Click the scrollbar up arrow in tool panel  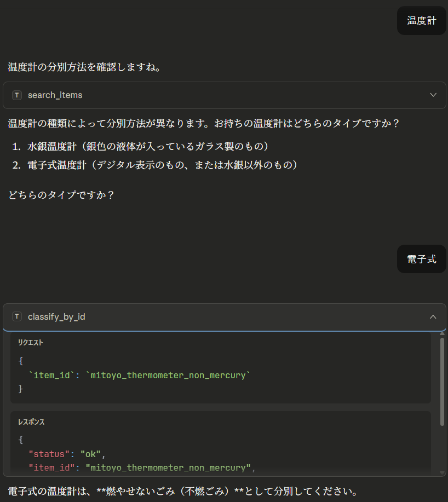[x=442, y=333]
